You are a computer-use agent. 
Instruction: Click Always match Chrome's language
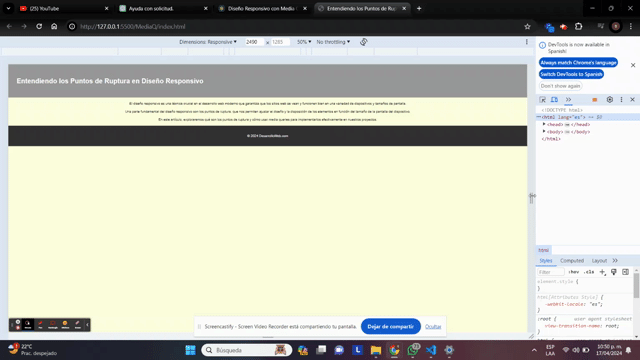pos(578,62)
